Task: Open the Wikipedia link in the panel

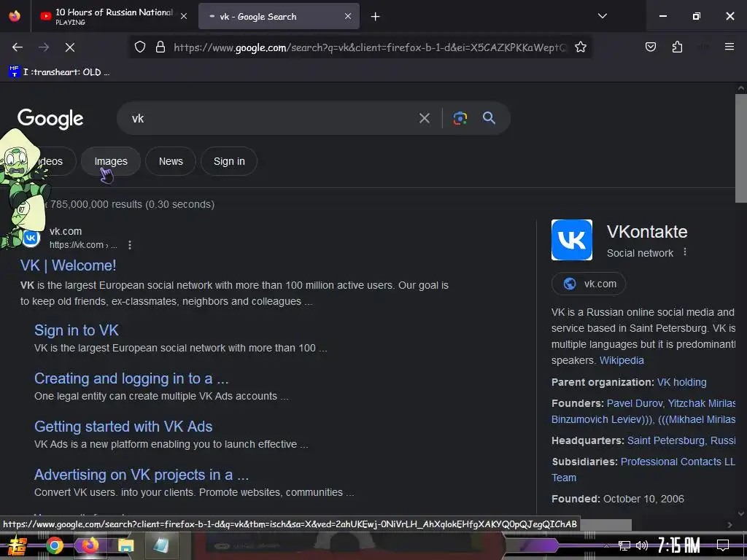Action: (622, 360)
